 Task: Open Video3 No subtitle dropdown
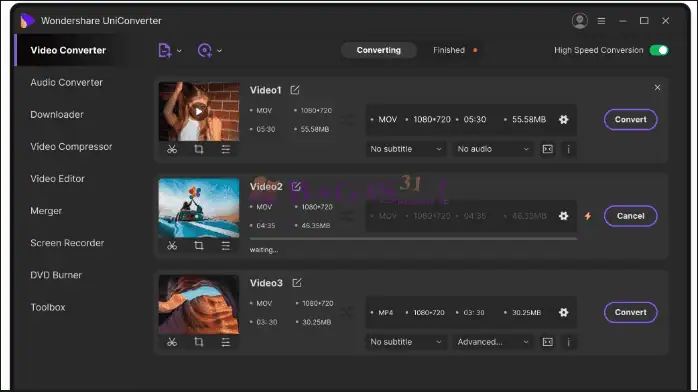pos(406,342)
